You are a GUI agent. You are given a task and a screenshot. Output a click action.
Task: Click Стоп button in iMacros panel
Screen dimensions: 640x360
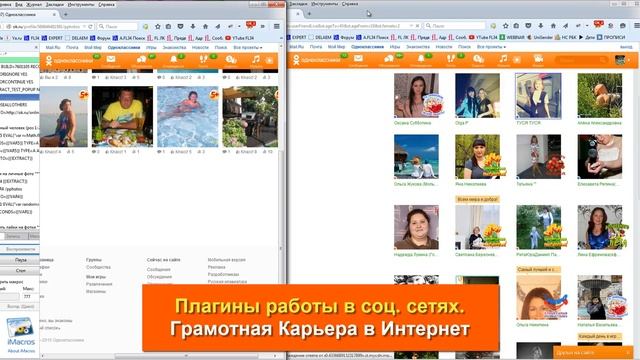[x=20, y=270]
